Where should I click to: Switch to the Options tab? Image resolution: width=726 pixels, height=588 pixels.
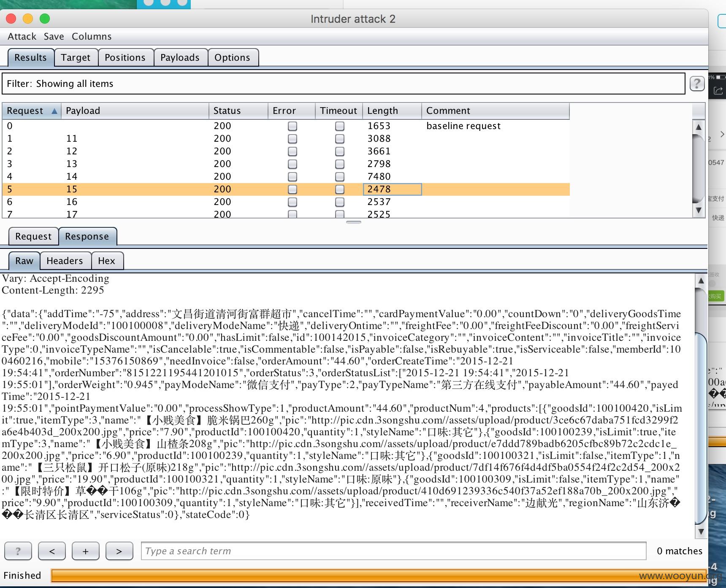[232, 57]
